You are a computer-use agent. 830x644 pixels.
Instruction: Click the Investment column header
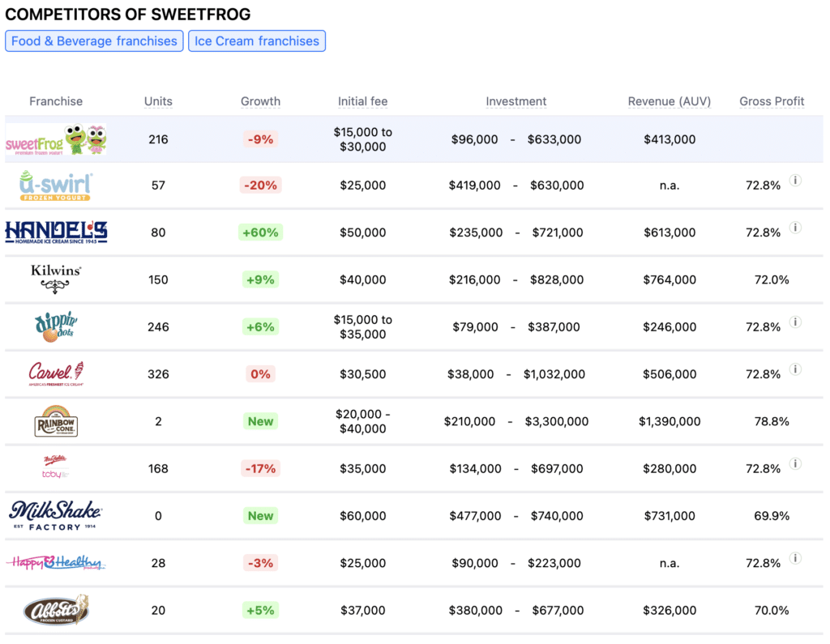coord(516,101)
